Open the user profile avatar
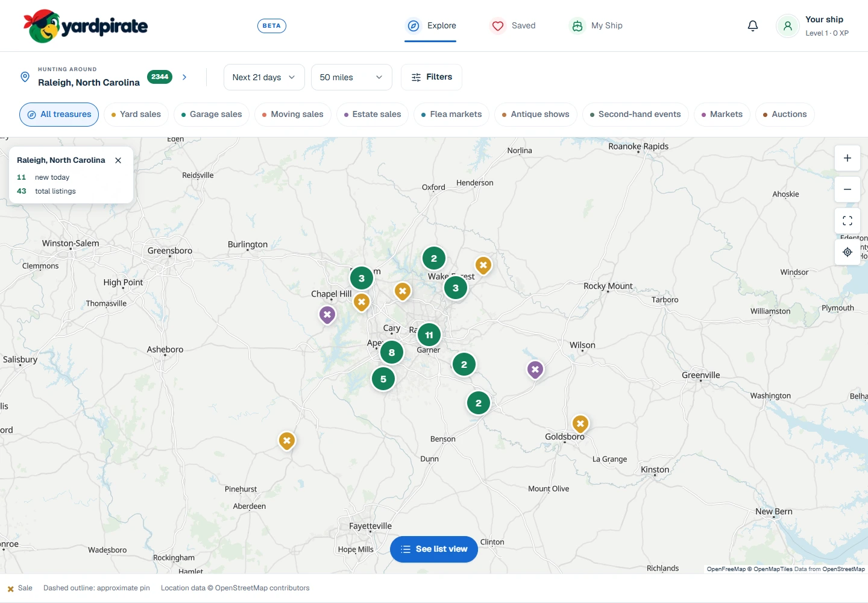The image size is (868, 603). point(787,26)
